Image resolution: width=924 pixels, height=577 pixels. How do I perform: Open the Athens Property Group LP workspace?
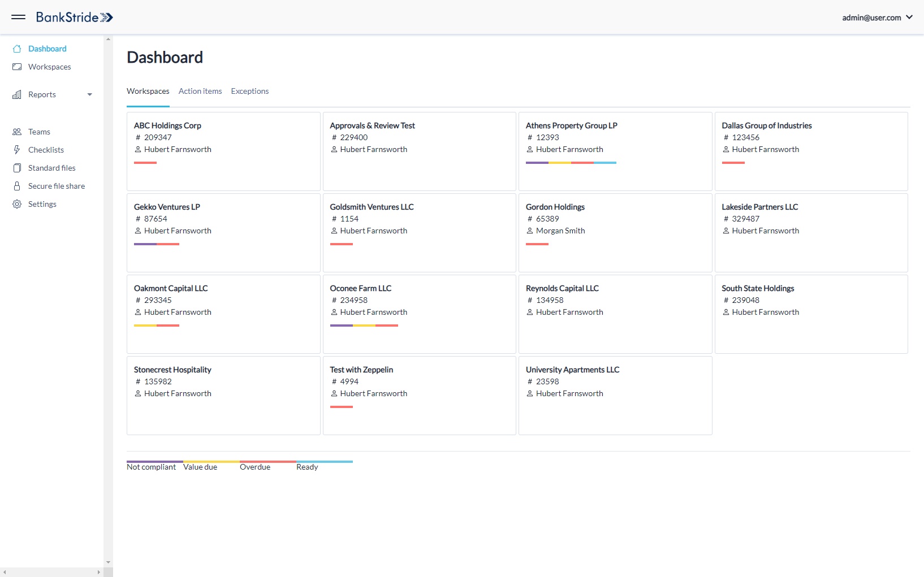pos(615,151)
